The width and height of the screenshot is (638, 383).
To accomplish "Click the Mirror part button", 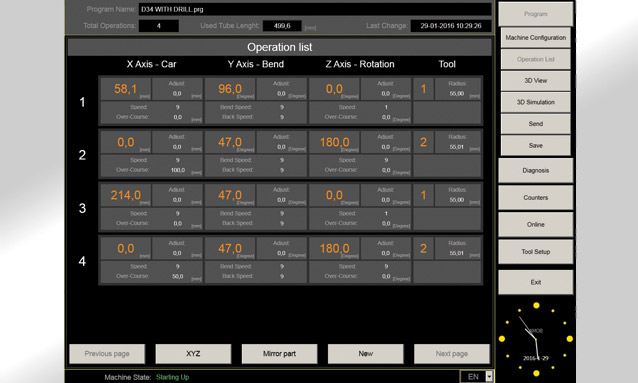I will (x=280, y=354).
